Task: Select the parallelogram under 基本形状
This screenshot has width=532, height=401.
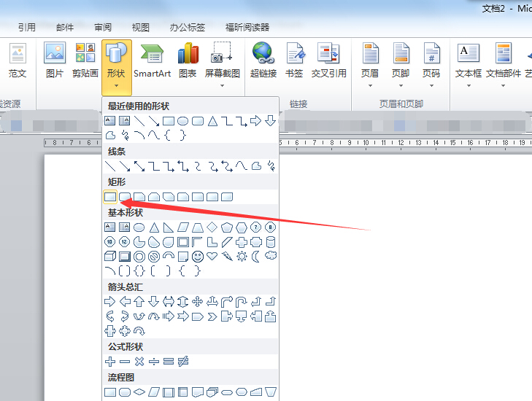Action: click(x=183, y=227)
